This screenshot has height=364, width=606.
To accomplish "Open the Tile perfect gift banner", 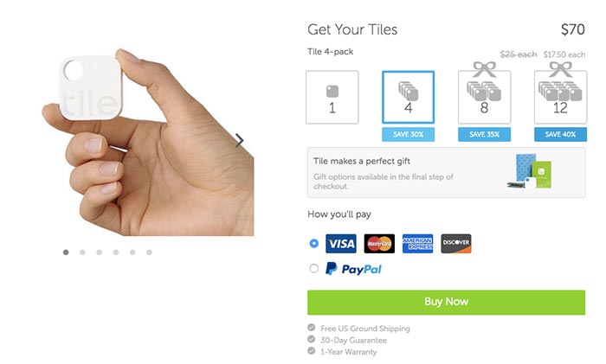I will point(446,173).
